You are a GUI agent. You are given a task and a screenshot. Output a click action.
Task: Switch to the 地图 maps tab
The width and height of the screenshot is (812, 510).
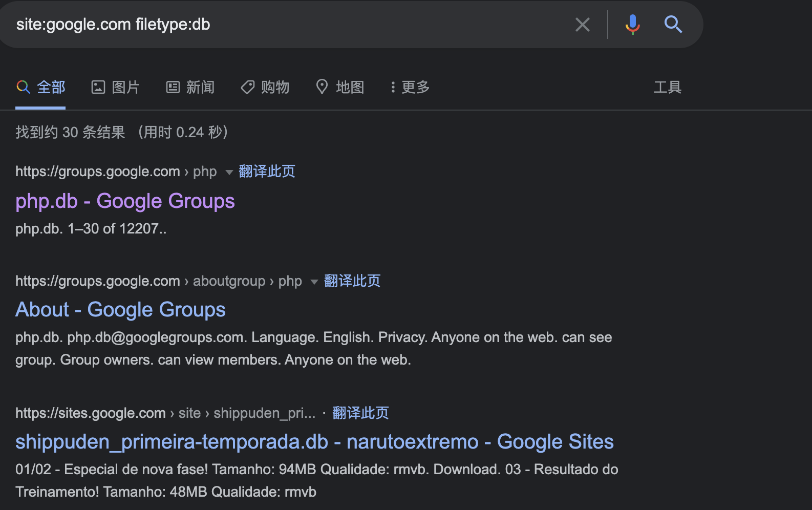click(340, 87)
